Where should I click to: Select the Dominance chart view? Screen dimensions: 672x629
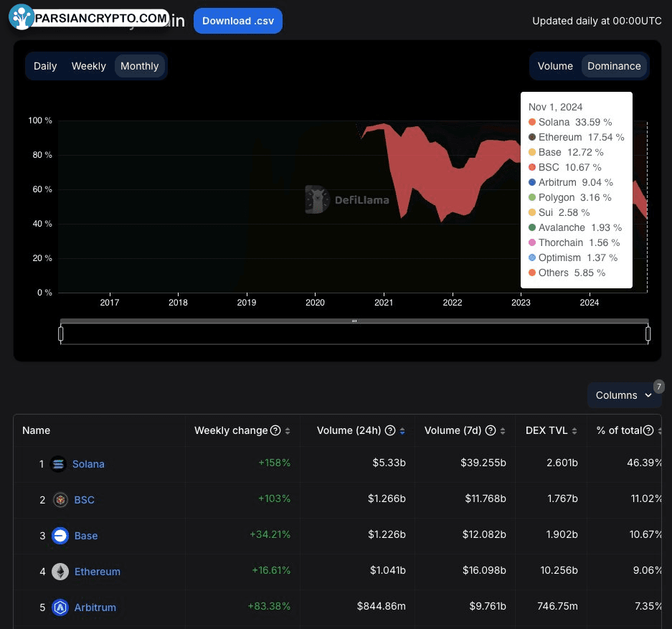click(x=614, y=66)
